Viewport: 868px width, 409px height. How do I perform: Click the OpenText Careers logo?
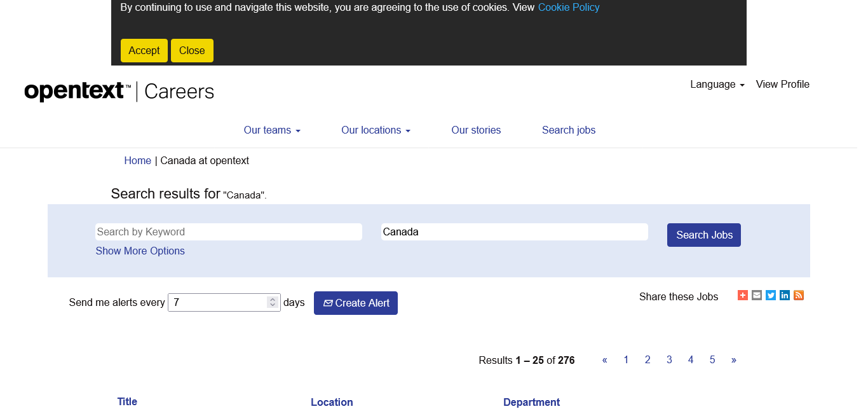tap(119, 92)
